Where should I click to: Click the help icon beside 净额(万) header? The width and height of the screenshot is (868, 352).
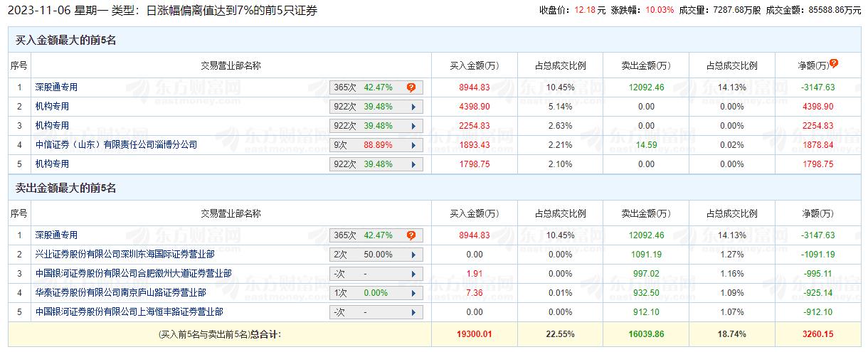coord(834,63)
